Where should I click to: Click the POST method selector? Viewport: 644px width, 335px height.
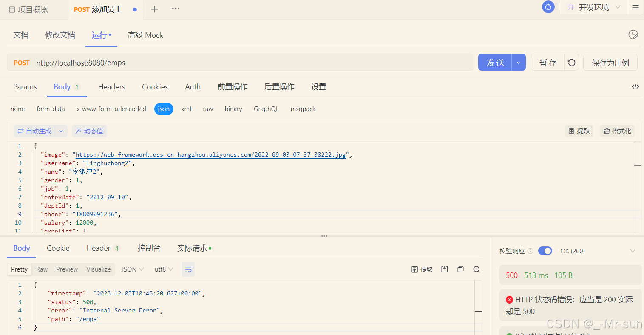[22, 63]
